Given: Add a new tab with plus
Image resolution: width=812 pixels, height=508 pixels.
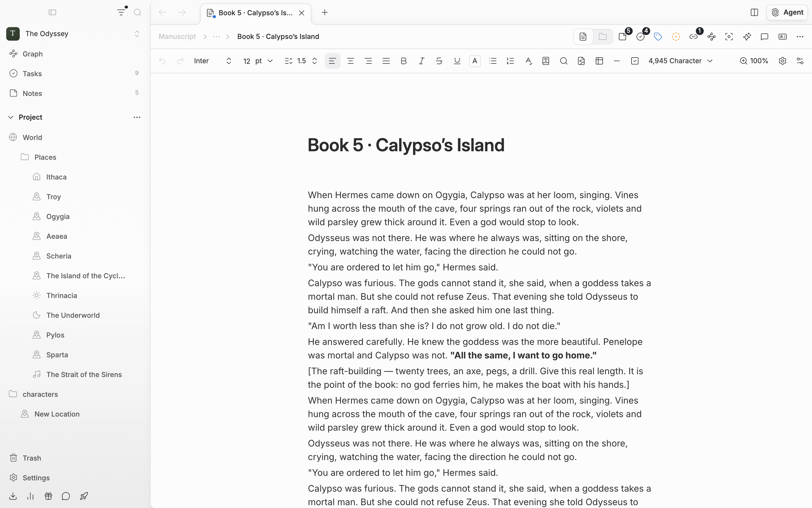Looking at the screenshot, I should [x=325, y=12].
